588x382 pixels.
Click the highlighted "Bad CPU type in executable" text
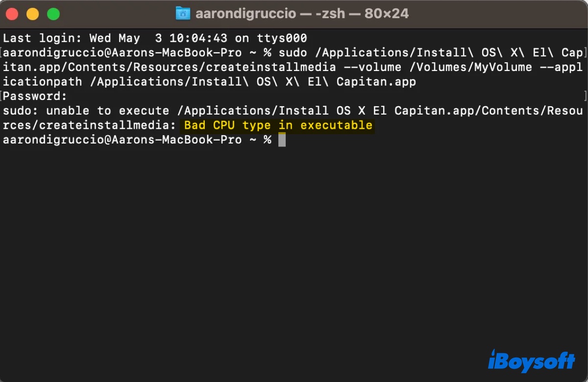coord(278,125)
